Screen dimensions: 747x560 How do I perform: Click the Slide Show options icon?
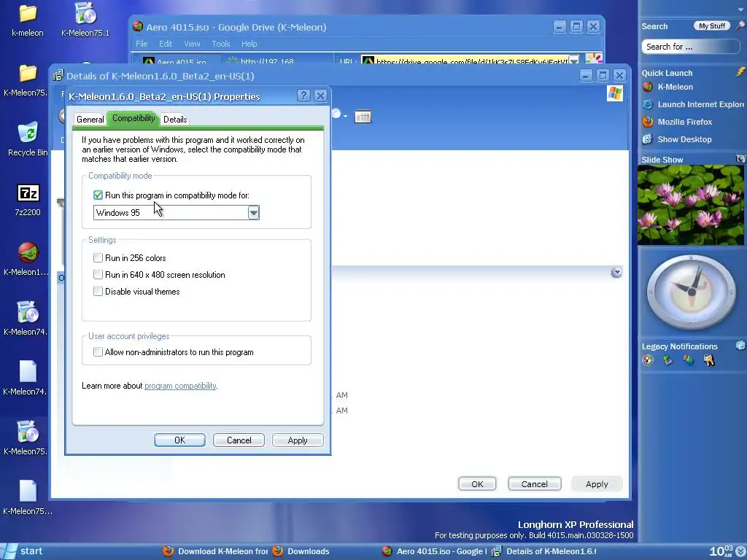[x=740, y=158]
